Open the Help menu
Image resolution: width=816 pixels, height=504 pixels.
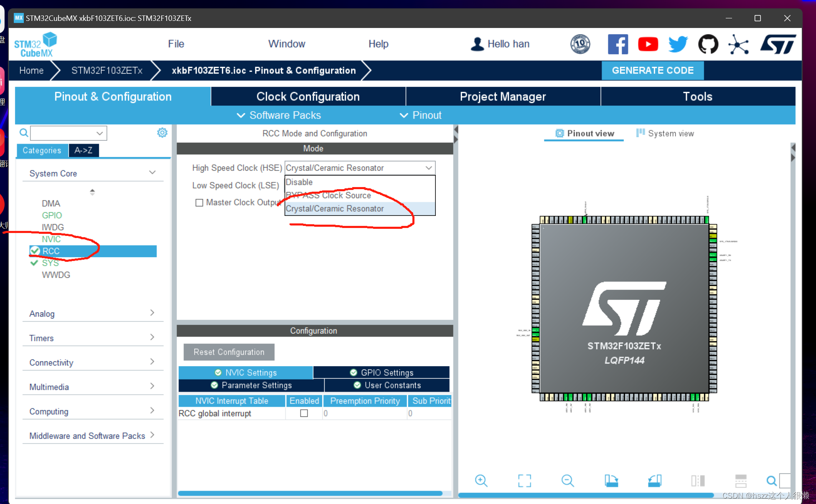pos(379,44)
